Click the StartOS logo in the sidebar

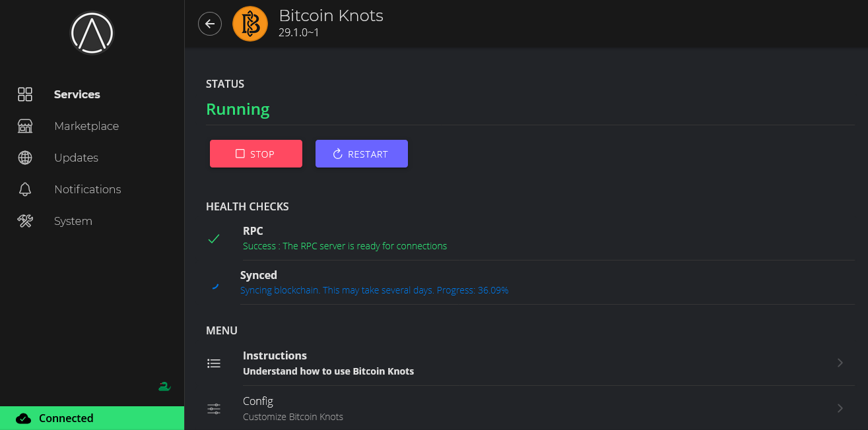coord(92,33)
